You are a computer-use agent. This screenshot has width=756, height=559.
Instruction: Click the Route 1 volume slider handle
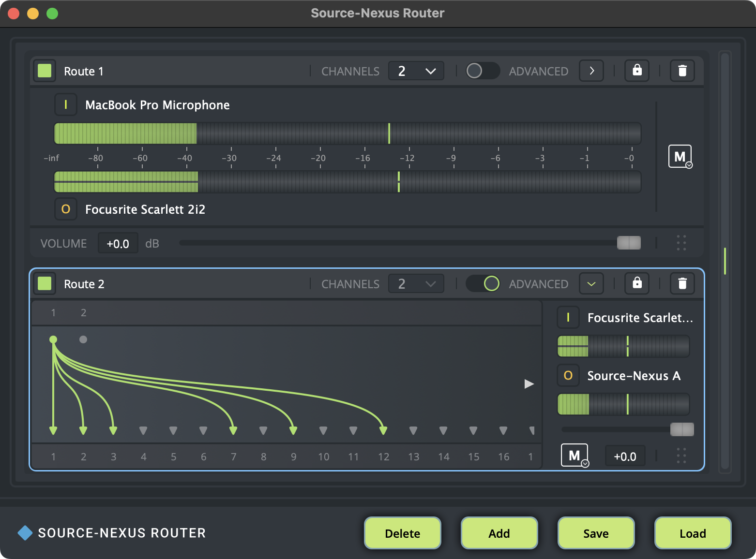[x=629, y=243]
